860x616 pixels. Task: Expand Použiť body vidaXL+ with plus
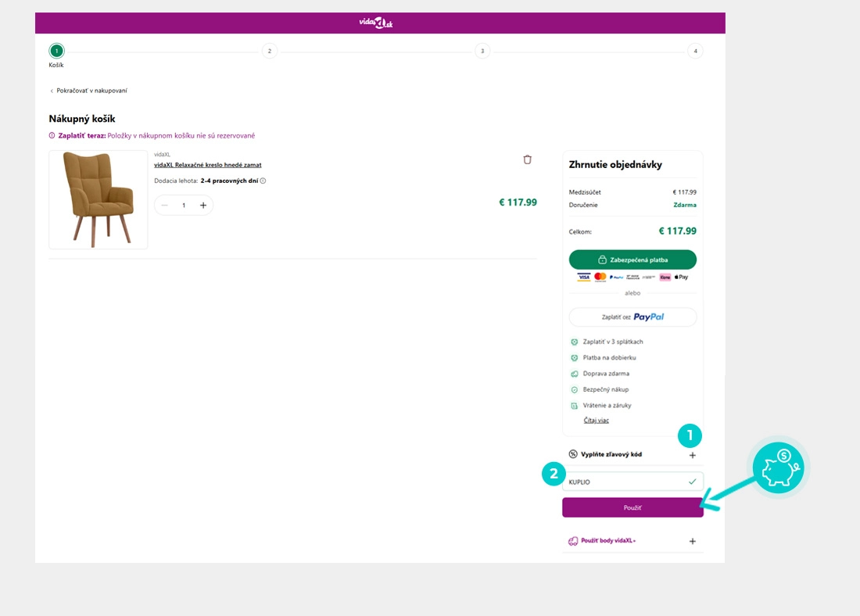click(692, 542)
